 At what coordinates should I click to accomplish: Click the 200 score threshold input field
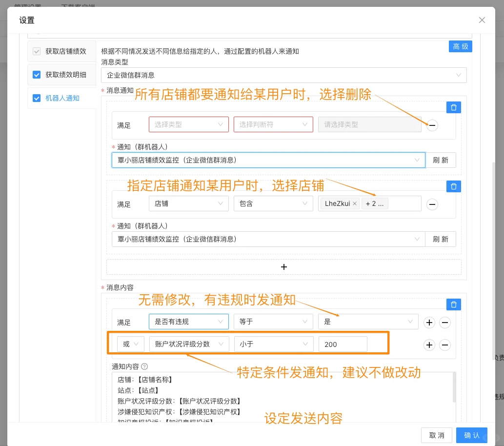point(343,344)
